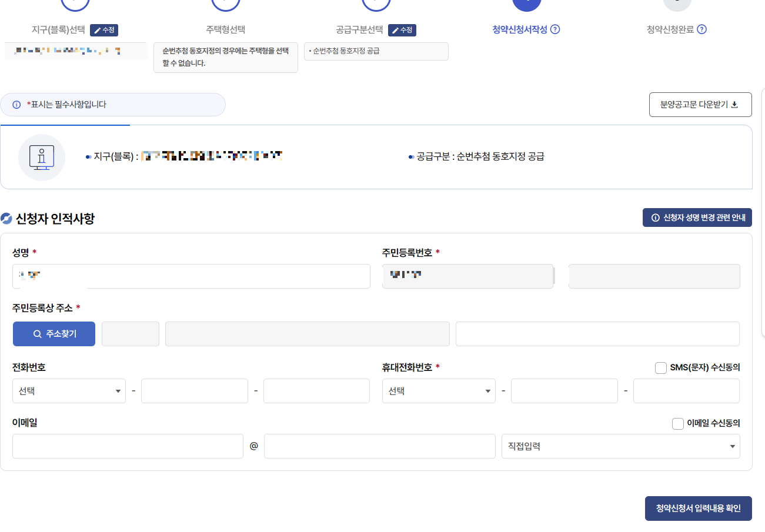Click the info icon on 신청자 성명 변경 관련 안내
This screenshot has width=765, height=532.
coord(655,218)
